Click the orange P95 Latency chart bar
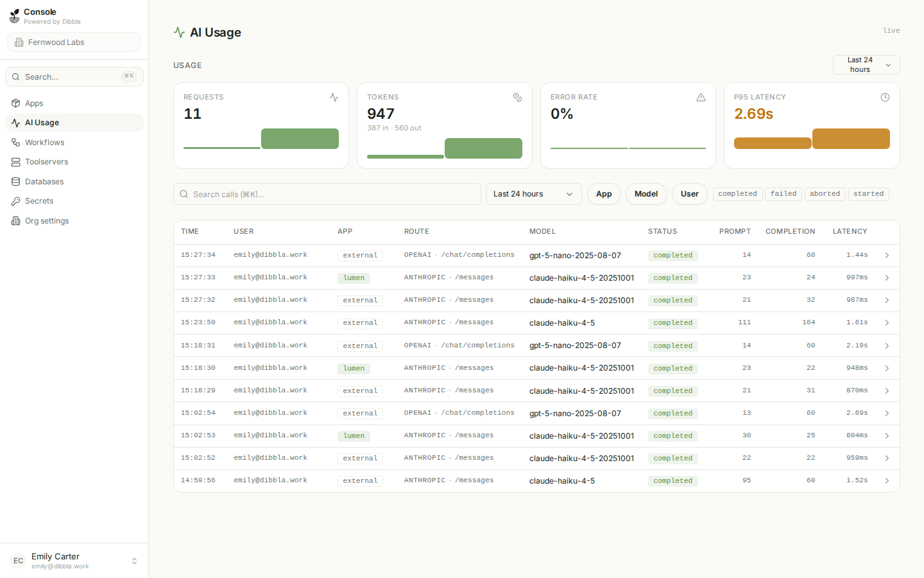The height and width of the screenshot is (578, 924). (x=851, y=139)
